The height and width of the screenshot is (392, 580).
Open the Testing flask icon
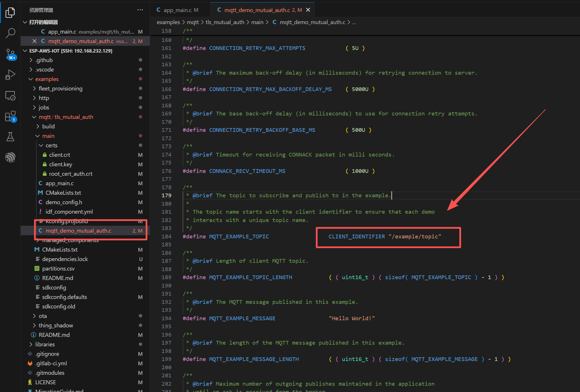click(x=10, y=137)
